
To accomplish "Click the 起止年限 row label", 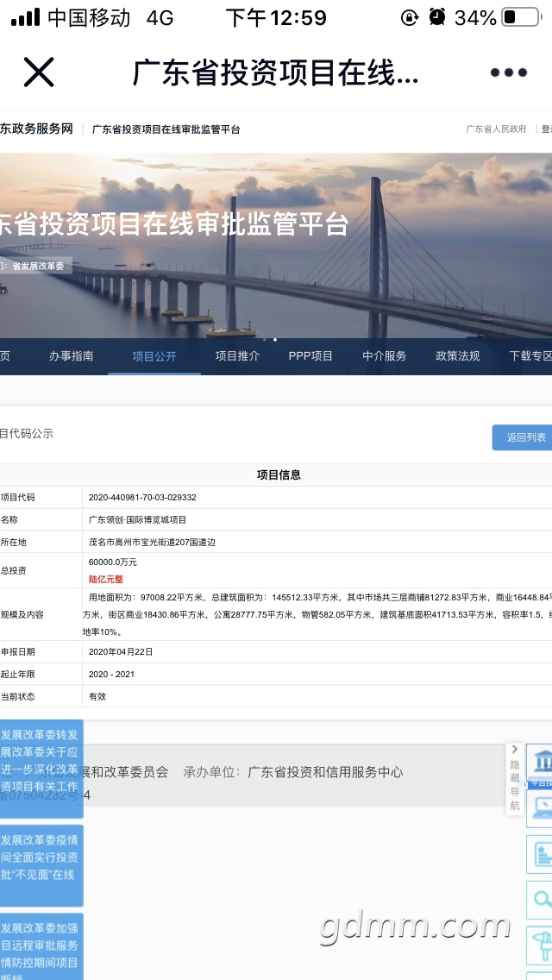I will (x=17, y=674).
